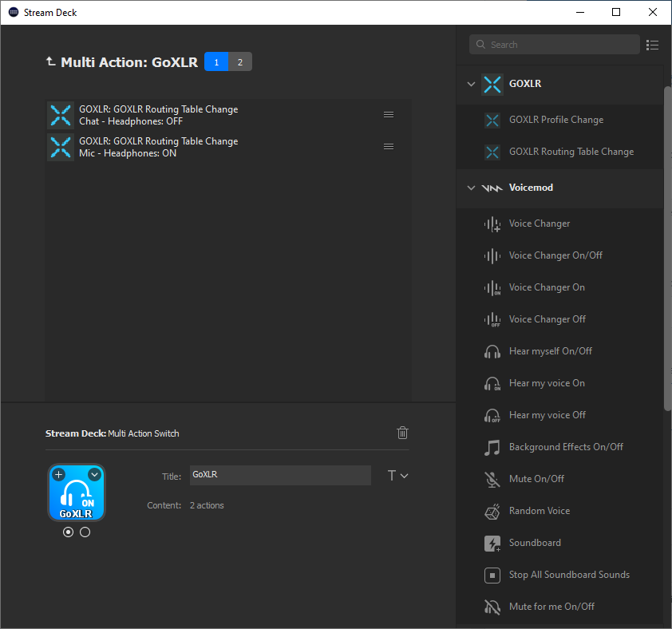Click the Mute for me On/Off icon
Screen dimensions: 672x629
(x=492, y=607)
